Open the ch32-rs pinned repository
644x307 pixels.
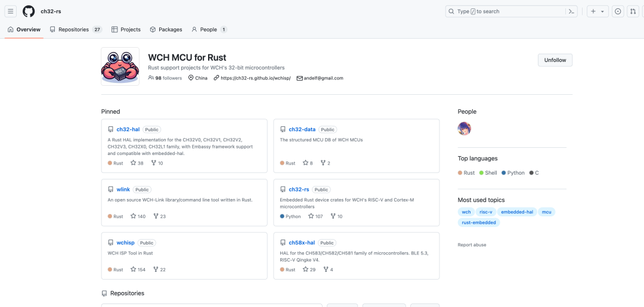pyautogui.click(x=299, y=189)
